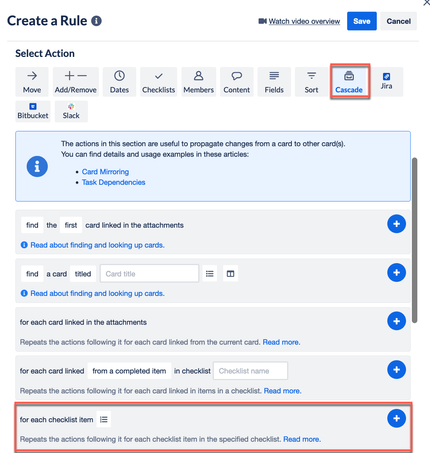430x453 pixels.
Task: Open the Move actions tab
Action: click(32, 82)
